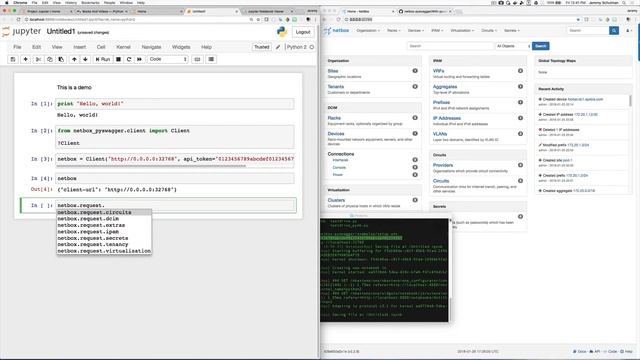The image size is (640, 360).
Task: Click the table of contents list icon
Action: point(211,59)
